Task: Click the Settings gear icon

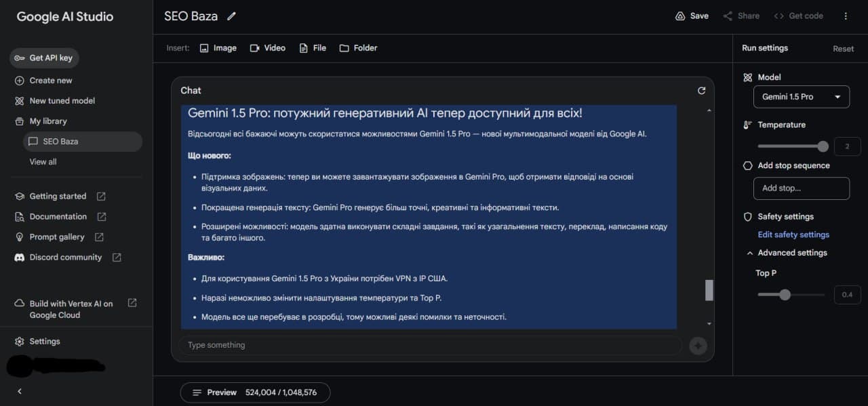Action: pos(20,342)
